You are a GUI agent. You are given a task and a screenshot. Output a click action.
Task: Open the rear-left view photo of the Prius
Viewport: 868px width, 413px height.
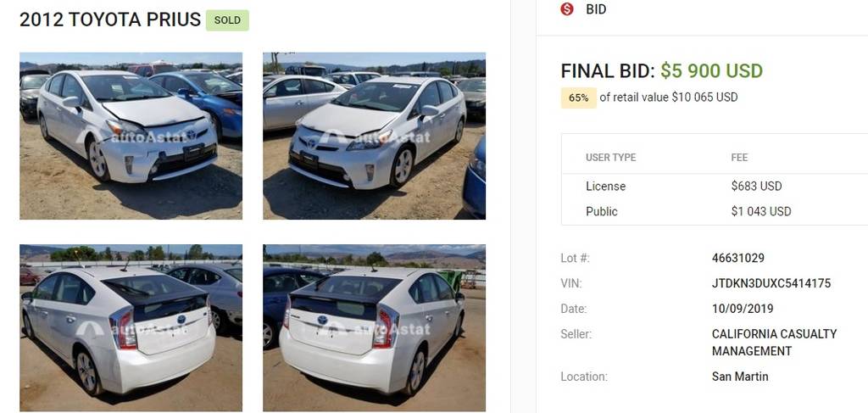point(131,327)
